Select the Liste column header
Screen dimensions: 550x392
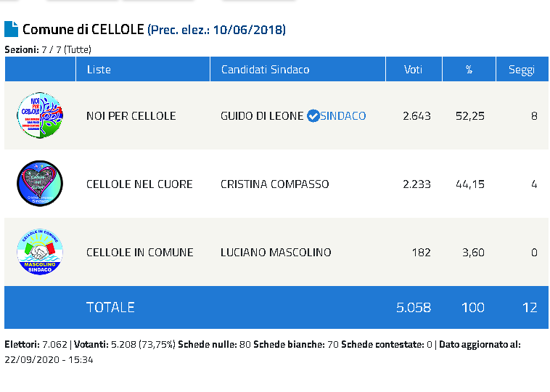[x=99, y=70]
